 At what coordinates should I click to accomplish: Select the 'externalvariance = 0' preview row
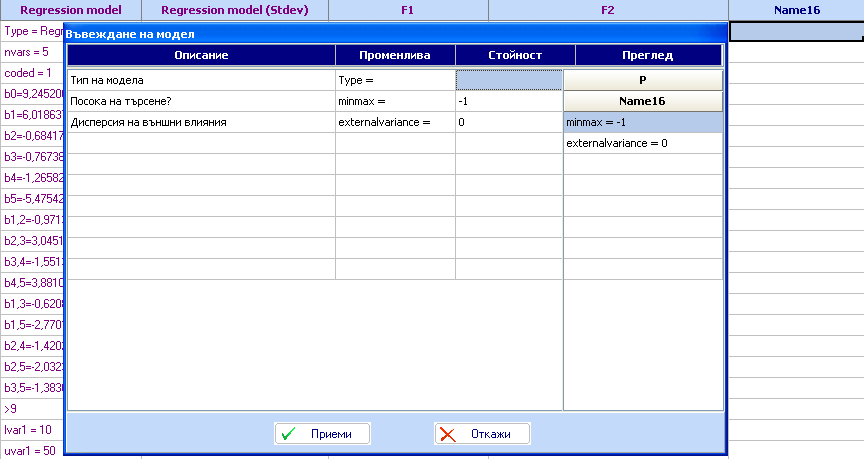coord(643,143)
